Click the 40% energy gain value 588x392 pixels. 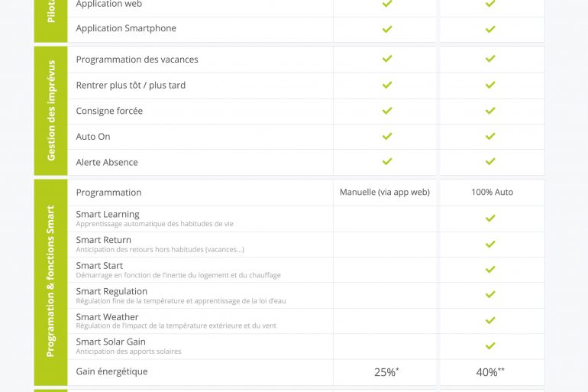coord(490,371)
